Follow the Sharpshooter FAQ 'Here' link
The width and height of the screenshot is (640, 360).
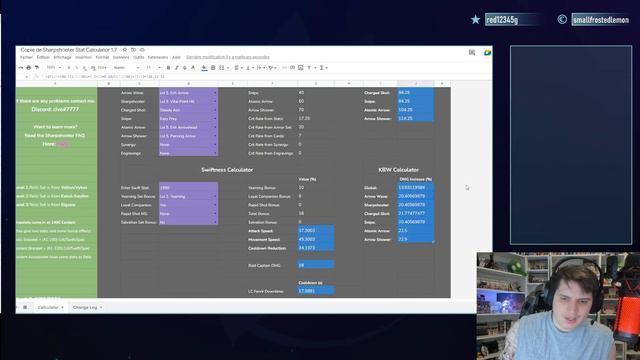(62, 144)
